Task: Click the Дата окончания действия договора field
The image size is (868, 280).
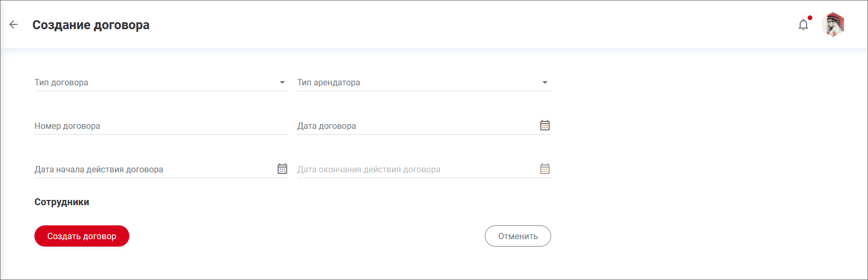Action: (416, 170)
